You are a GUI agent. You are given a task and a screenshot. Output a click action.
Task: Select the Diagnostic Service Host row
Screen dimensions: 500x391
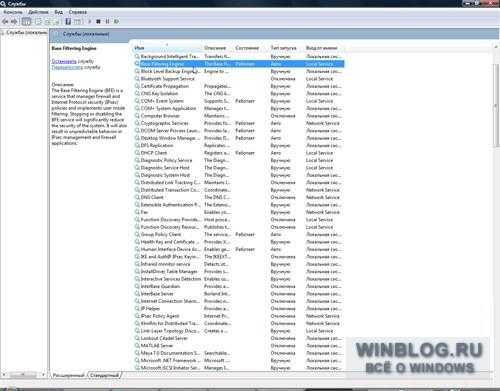click(x=239, y=168)
